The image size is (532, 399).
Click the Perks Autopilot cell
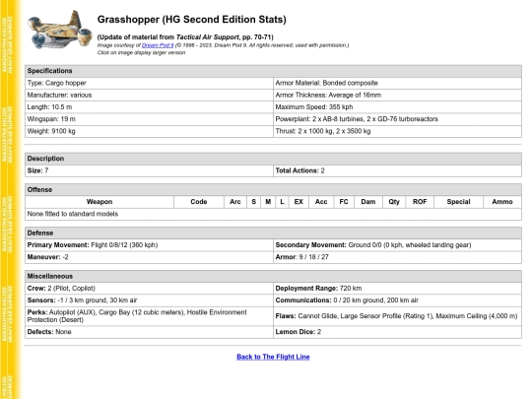coord(149,316)
